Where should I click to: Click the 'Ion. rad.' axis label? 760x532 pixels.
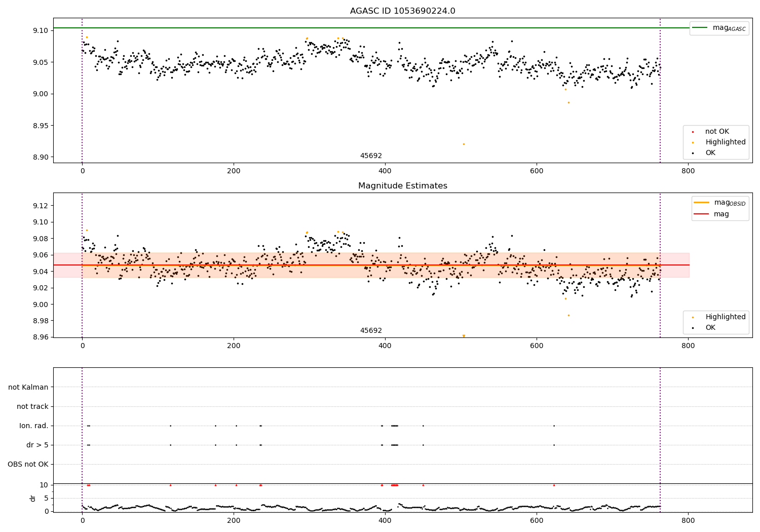34,426
